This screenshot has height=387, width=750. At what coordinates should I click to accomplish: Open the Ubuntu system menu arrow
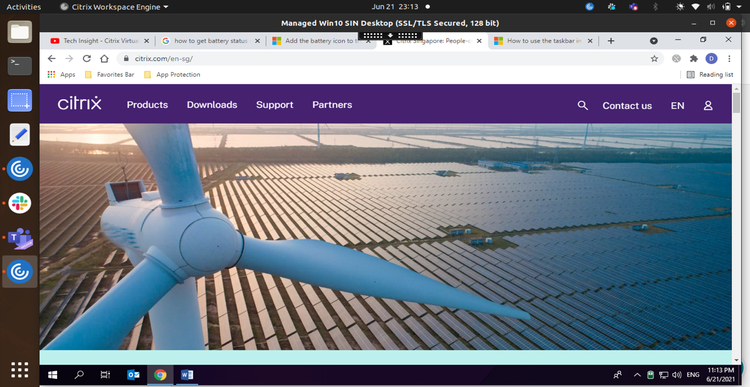coord(739,7)
